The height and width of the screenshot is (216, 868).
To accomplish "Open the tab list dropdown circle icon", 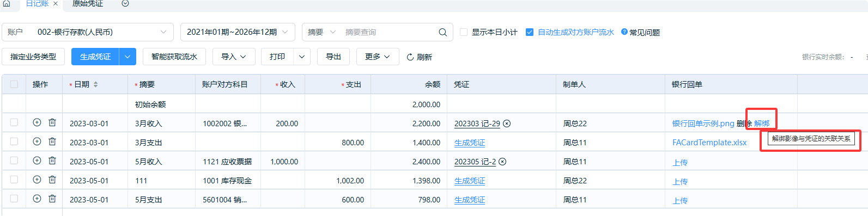I will pyautogui.click(x=125, y=3).
